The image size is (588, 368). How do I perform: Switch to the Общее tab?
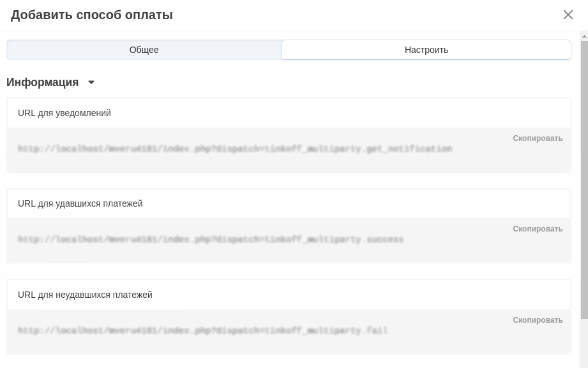(x=144, y=50)
